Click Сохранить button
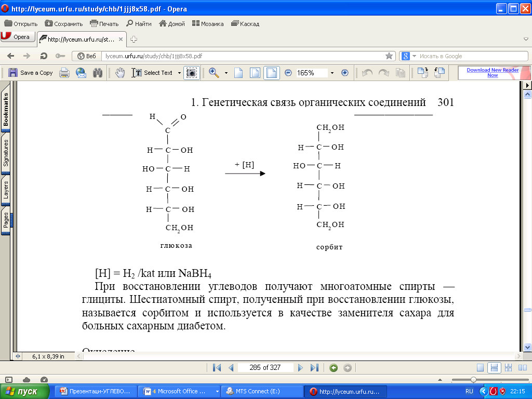532x399 pixels. tap(64, 24)
